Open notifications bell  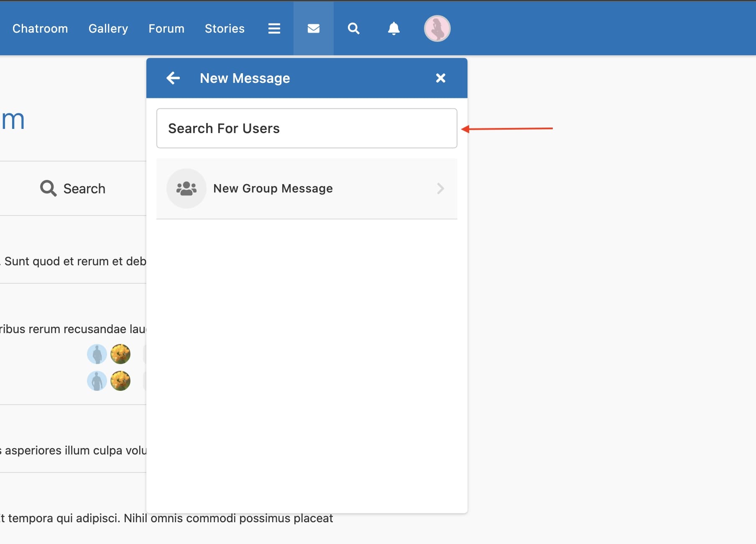[x=394, y=28]
